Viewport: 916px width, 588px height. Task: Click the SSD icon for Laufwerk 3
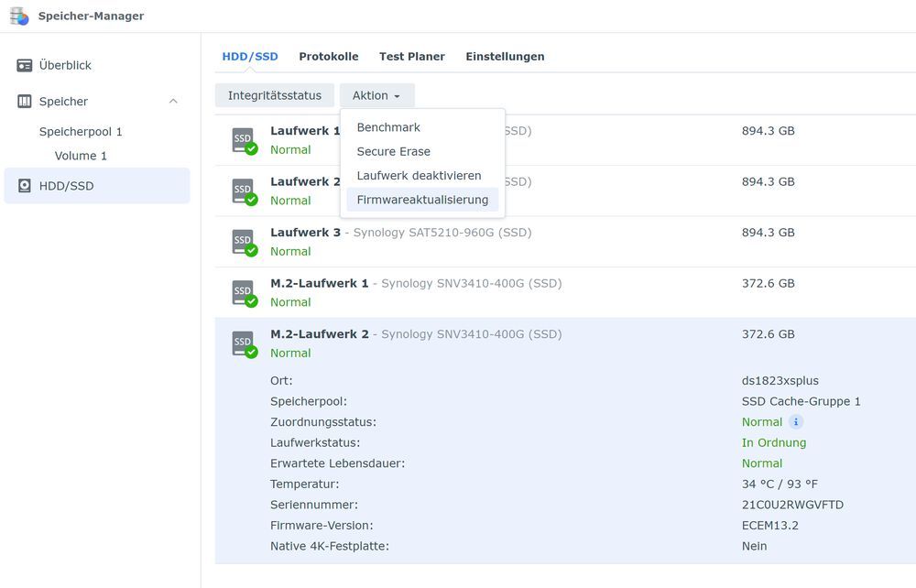[x=245, y=243]
